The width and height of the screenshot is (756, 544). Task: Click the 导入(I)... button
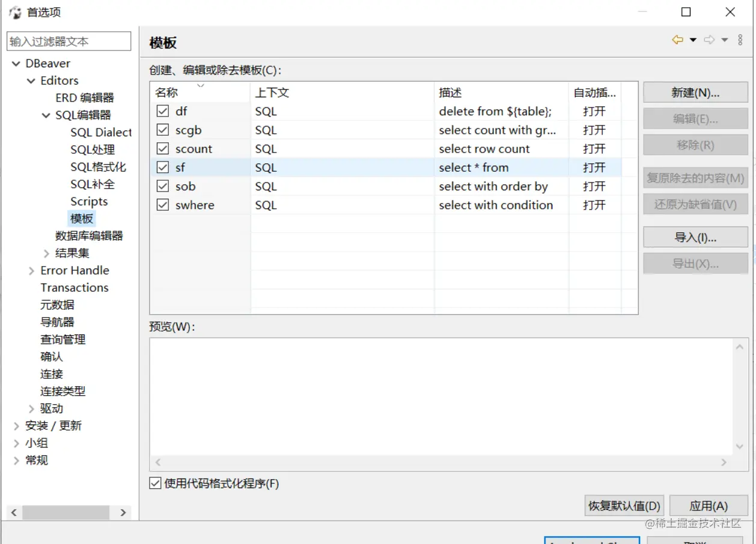click(695, 237)
